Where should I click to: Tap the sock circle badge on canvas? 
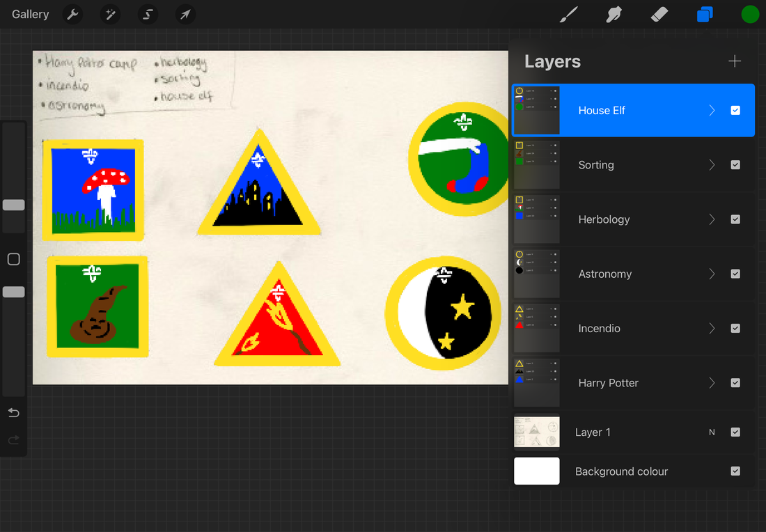coord(459,159)
